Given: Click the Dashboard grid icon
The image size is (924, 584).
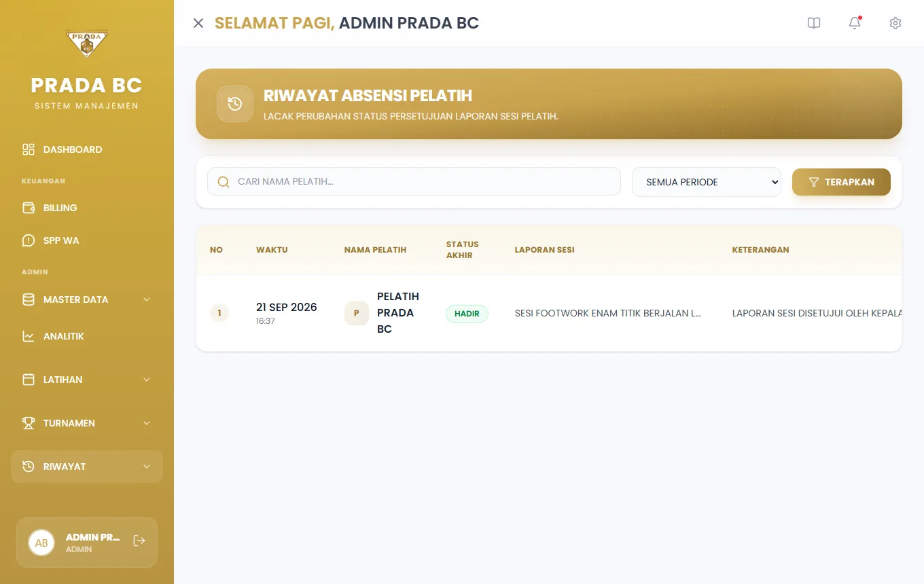Looking at the screenshot, I should (29, 149).
